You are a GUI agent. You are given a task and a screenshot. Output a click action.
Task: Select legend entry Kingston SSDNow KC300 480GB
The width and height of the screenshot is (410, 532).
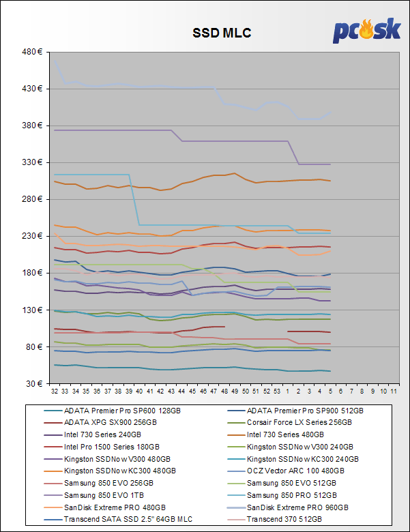click(x=110, y=471)
